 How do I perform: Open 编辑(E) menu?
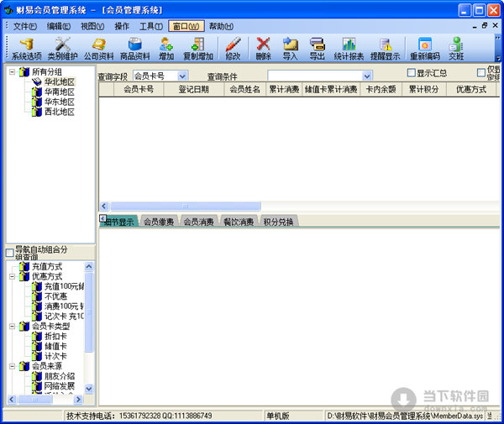coord(59,26)
